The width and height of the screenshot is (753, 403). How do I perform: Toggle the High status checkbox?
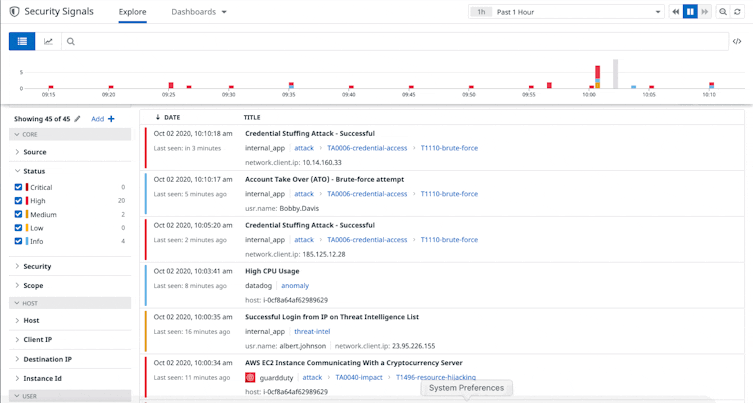(18, 201)
